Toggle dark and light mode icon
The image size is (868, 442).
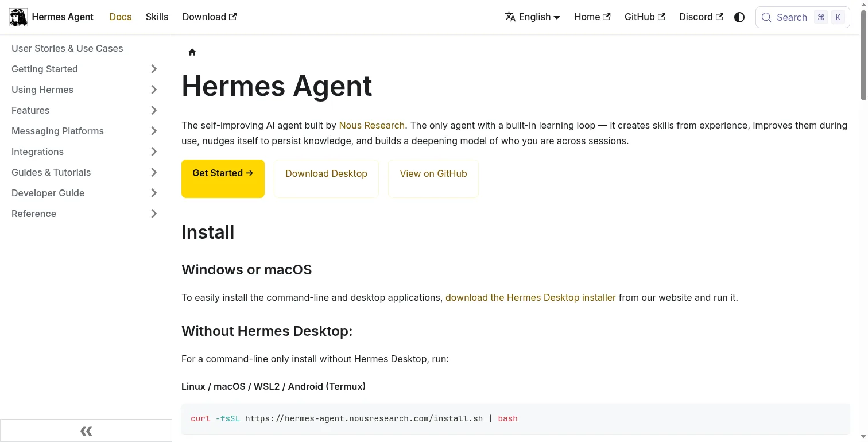[739, 17]
